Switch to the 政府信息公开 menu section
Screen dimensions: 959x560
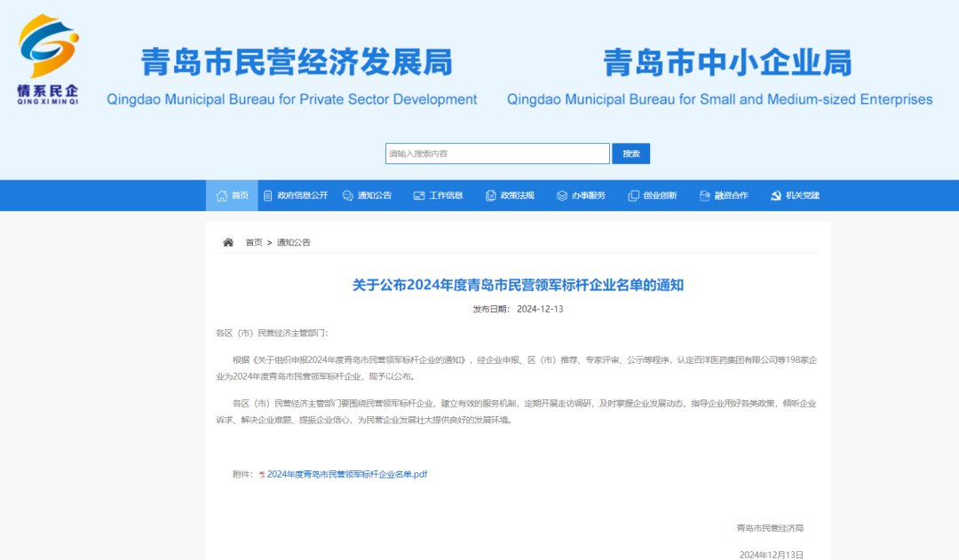(x=302, y=195)
